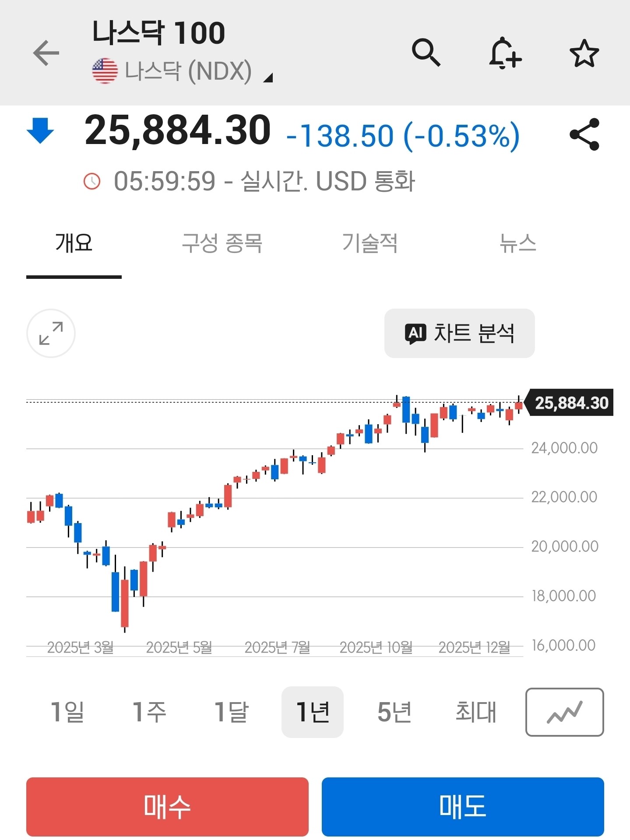Select the 1일 time range
Screen dimensions: 630x840
point(67,712)
